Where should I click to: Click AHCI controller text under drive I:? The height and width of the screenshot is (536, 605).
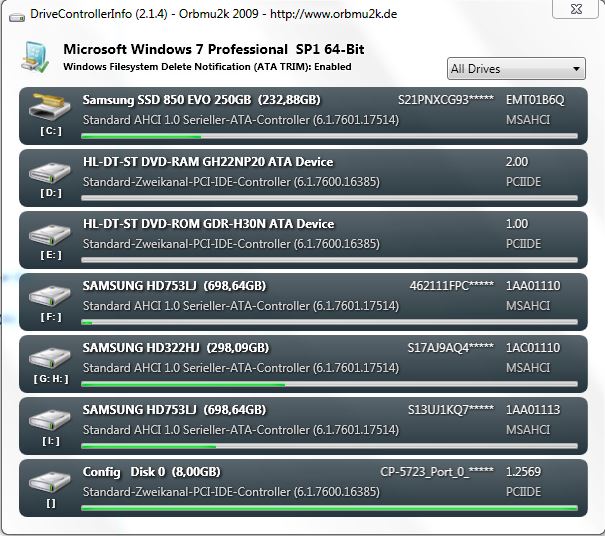pyautogui.click(x=241, y=430)
